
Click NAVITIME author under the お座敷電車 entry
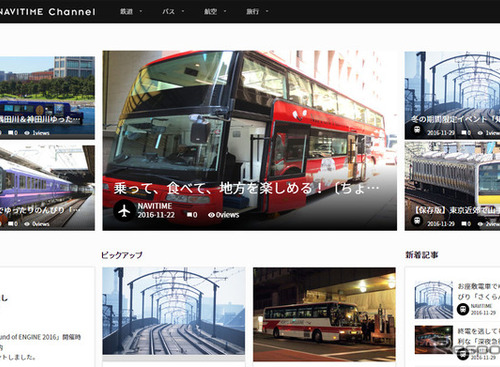click(x=481, y=306)
